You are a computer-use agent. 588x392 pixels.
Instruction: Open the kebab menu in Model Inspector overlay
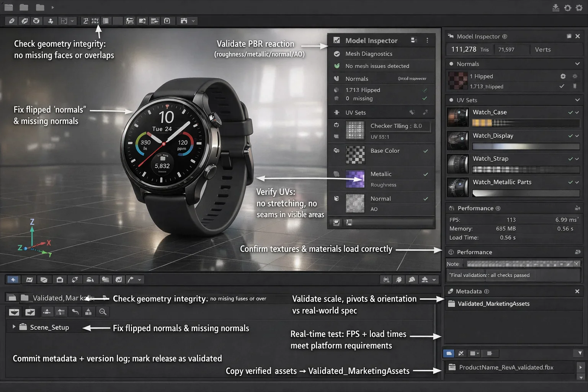pos(427,40)
